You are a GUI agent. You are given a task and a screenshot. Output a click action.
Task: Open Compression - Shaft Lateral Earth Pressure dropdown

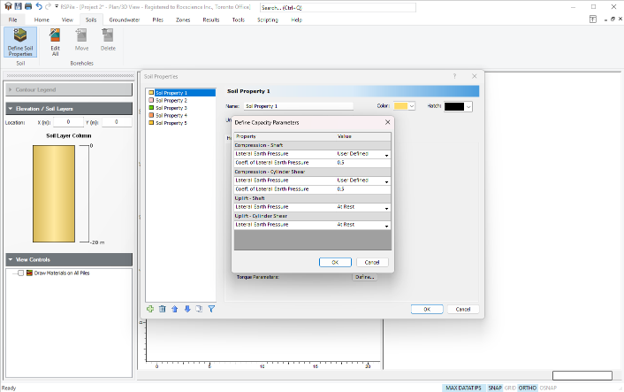tap(386, 154)
